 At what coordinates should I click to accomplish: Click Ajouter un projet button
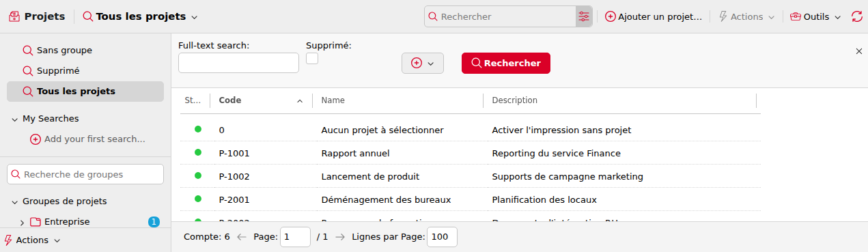654,16
